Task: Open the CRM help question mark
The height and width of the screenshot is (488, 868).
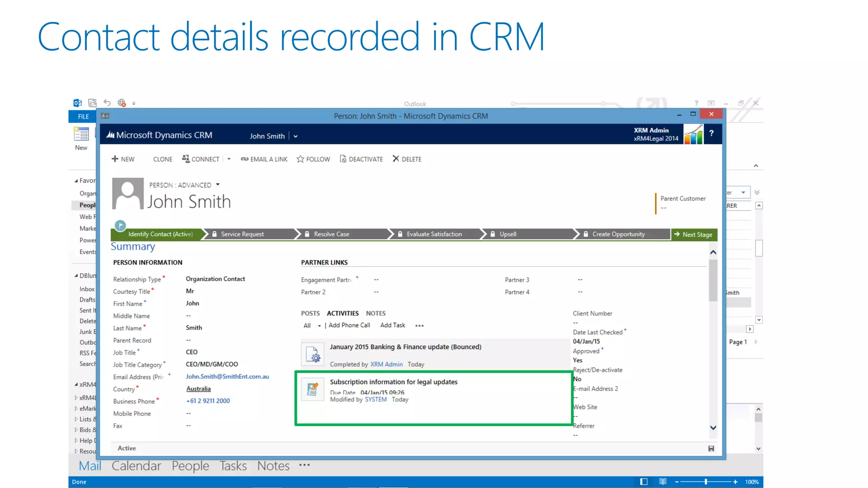Action: tap(712, 133)
